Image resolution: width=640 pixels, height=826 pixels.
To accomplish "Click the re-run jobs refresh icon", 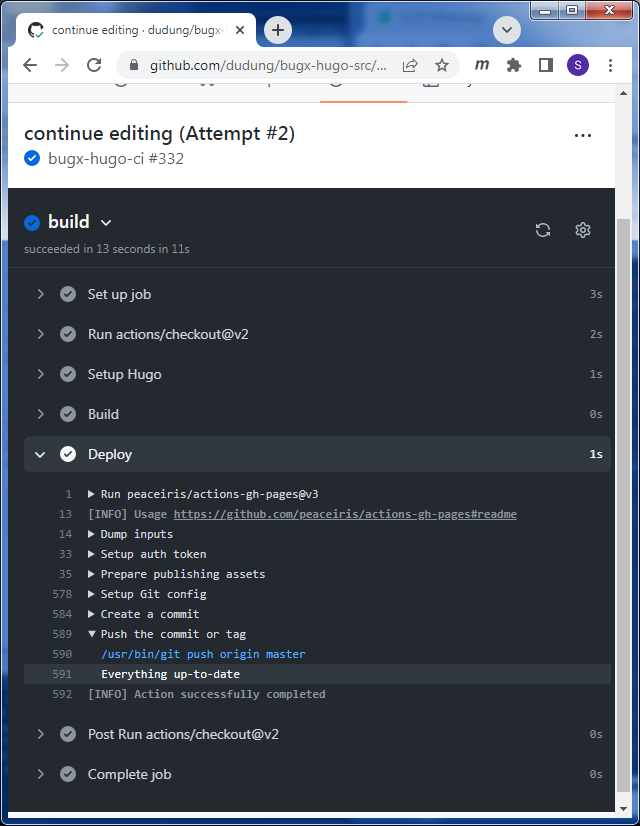I will pyautogui.click(x=543, y=230).
